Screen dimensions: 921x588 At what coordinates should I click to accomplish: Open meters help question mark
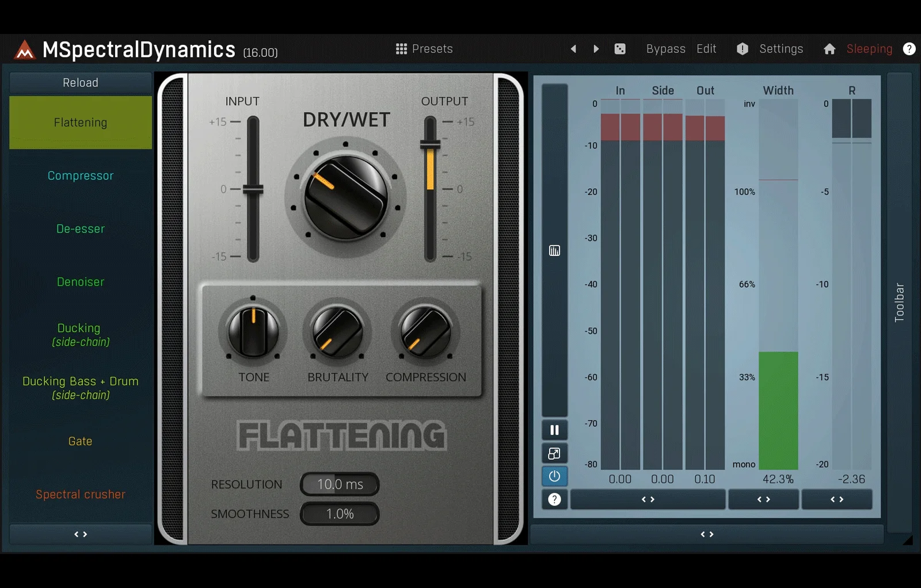pyautogui.click(x=554, y=499)
